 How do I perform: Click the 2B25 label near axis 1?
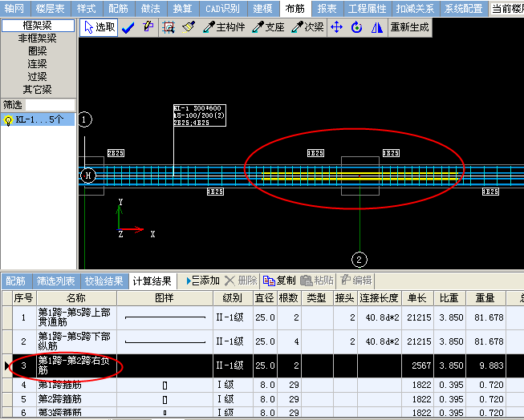pos(116,153)
